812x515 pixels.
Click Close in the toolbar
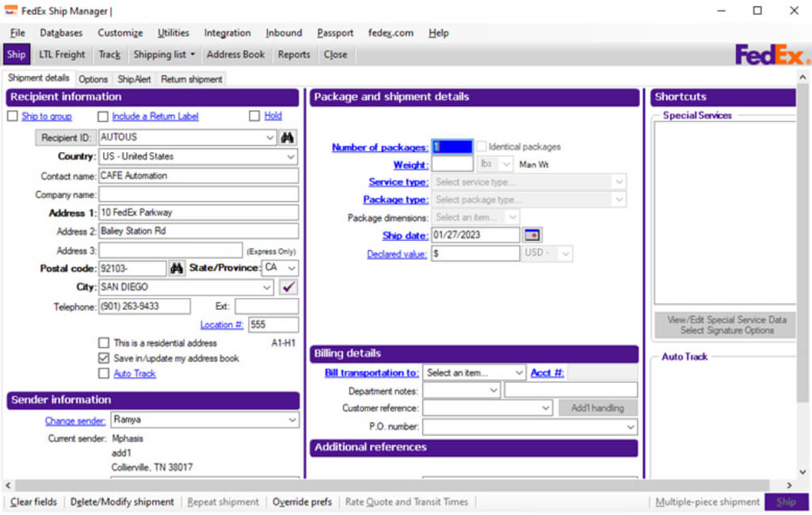click(x=336, y=55)
